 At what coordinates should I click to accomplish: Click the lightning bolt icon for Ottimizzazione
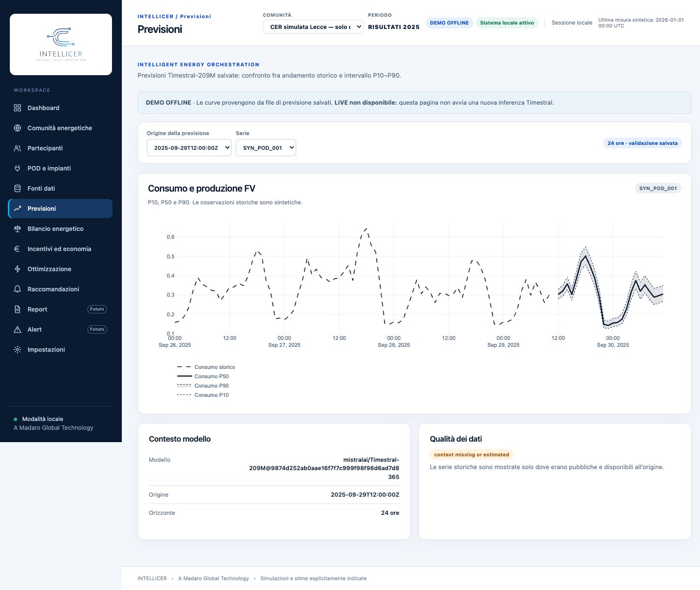pyautogui.click(x=18, y=269)
